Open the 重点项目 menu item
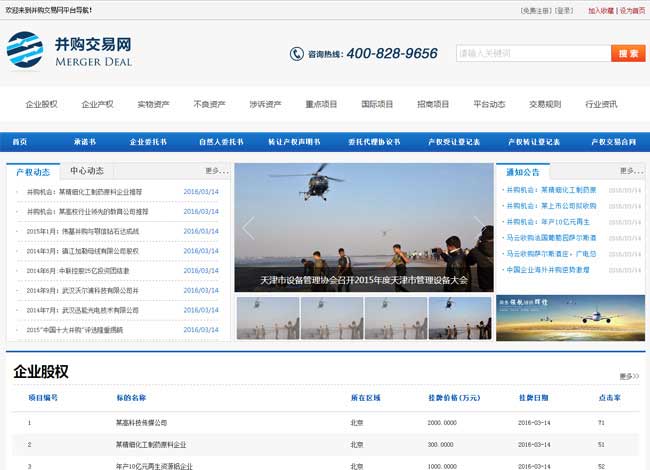 pos(321,104)
